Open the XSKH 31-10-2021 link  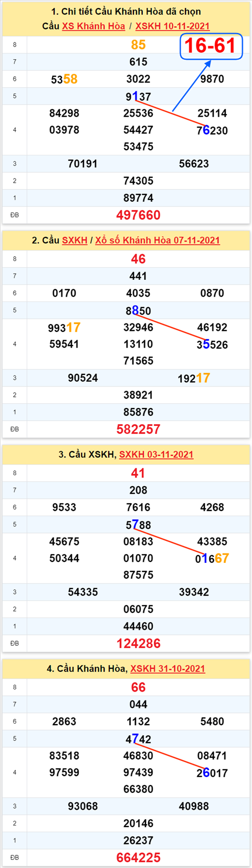pyautogui.click(x=167, y=669)
